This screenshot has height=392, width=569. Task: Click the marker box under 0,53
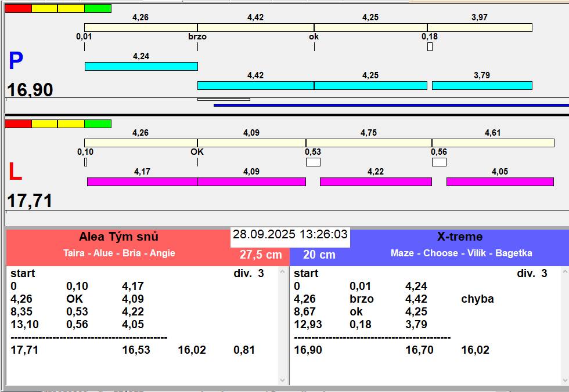point(313,162)
